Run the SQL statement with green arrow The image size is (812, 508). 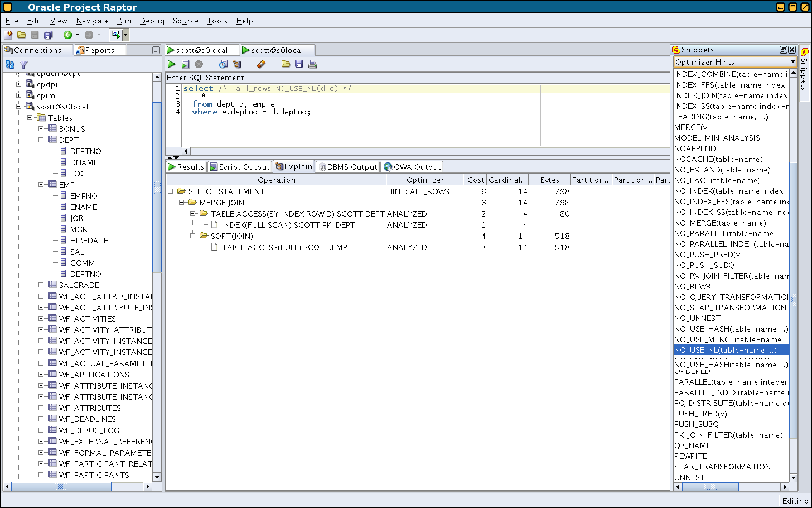172,64
